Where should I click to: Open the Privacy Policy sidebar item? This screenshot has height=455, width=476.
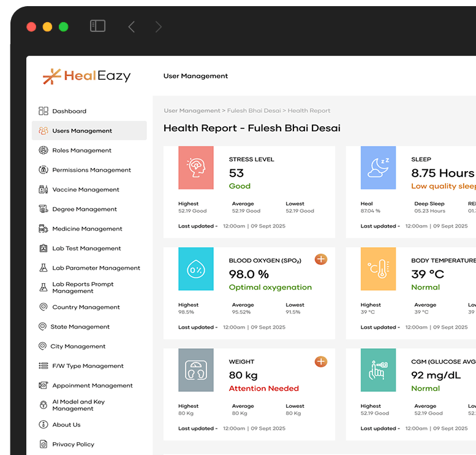point(73,444)
